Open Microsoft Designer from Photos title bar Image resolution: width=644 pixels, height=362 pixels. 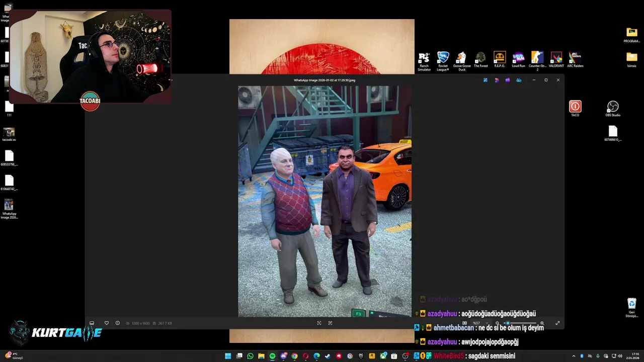[x=497, y=80]
